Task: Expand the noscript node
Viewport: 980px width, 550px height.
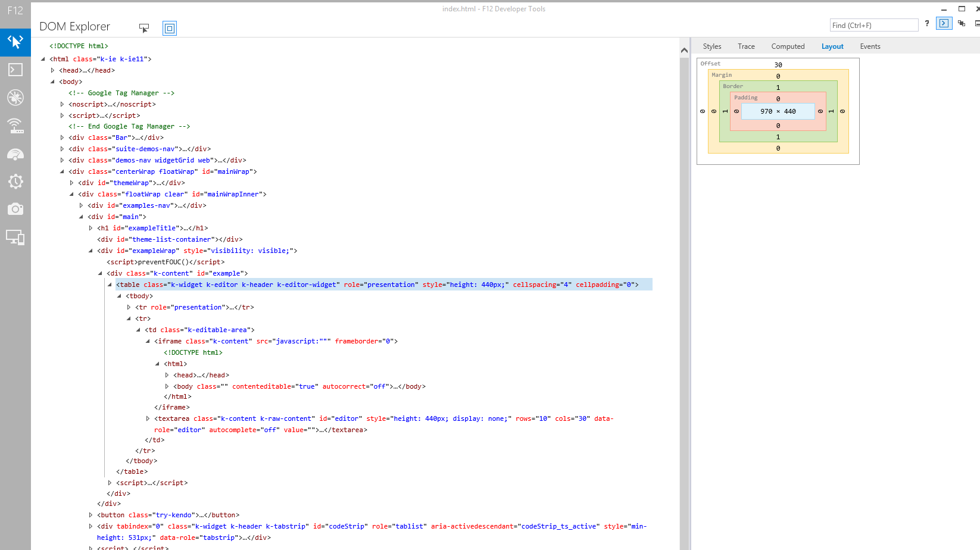Action: tap(62, 104)
